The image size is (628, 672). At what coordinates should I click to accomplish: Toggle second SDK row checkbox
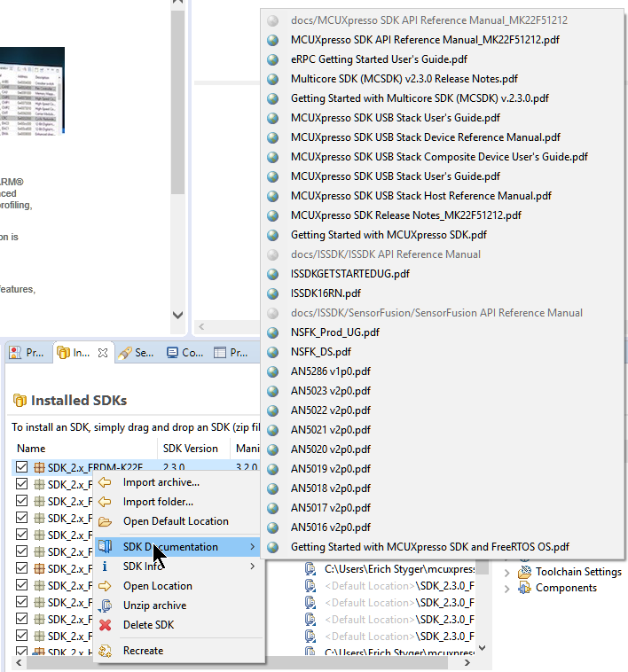click(21, 484)
